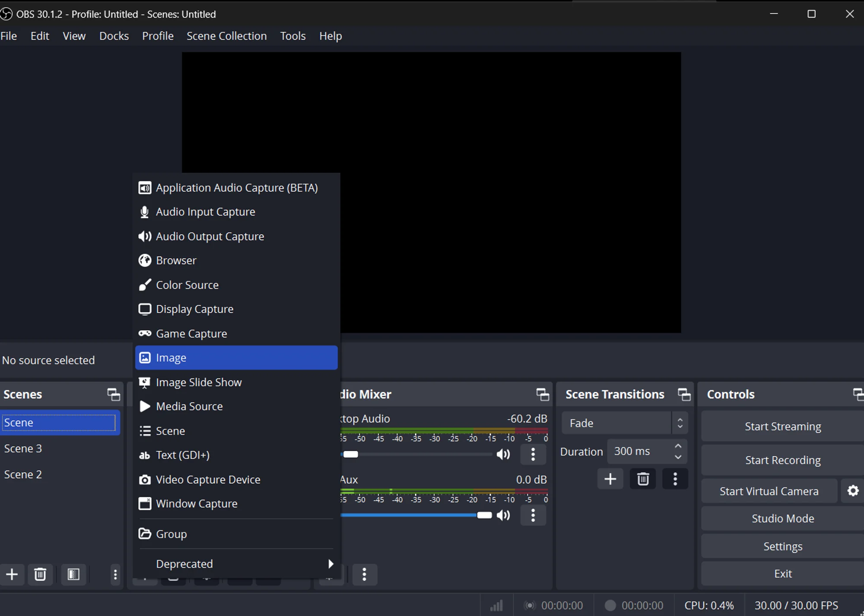Mute the Aux speaker icon

pos(503,515)
